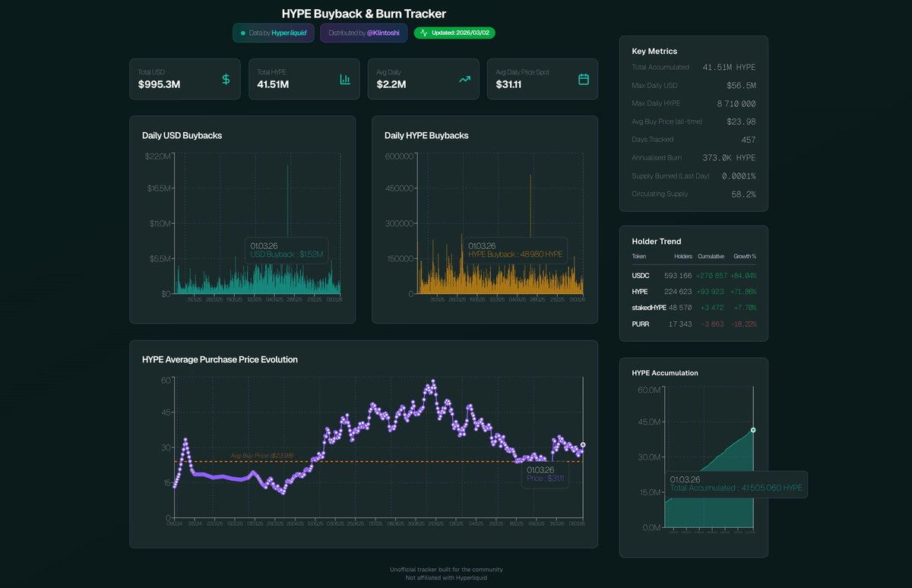Click the pulse icon in the Updated badge

(424, 33)
